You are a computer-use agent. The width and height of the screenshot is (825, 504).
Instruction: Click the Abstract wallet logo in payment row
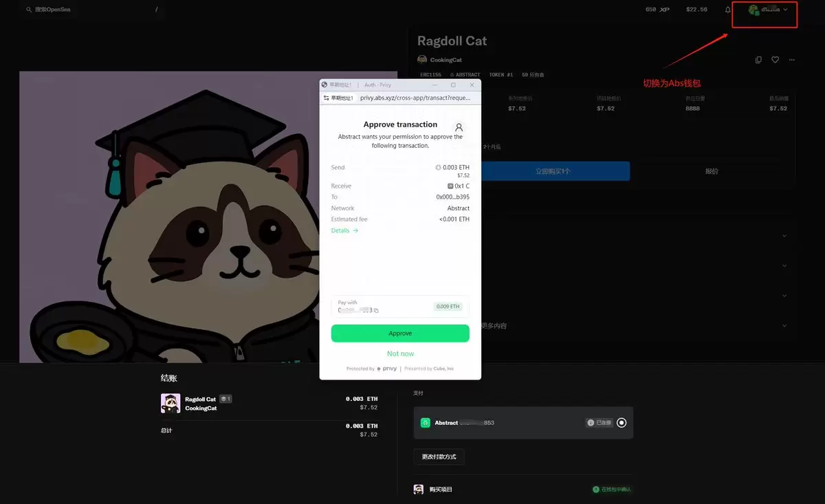426,423
